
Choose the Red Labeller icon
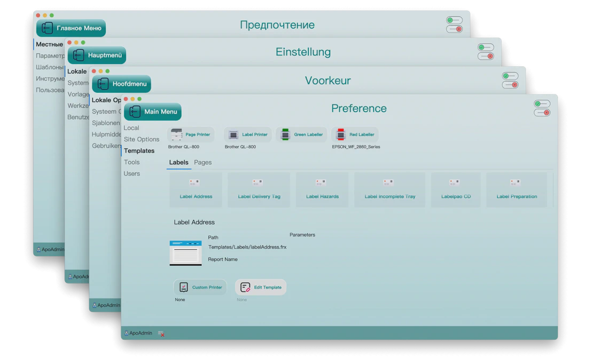pos(341,134)
